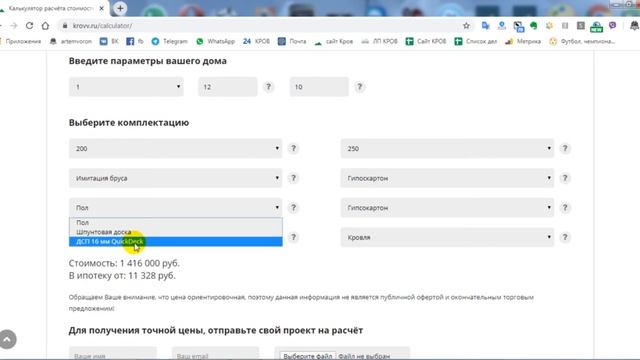Choose Шпунтовая доска in the floor list
Screen dimensions: 640x360
(x=176, y=232)
